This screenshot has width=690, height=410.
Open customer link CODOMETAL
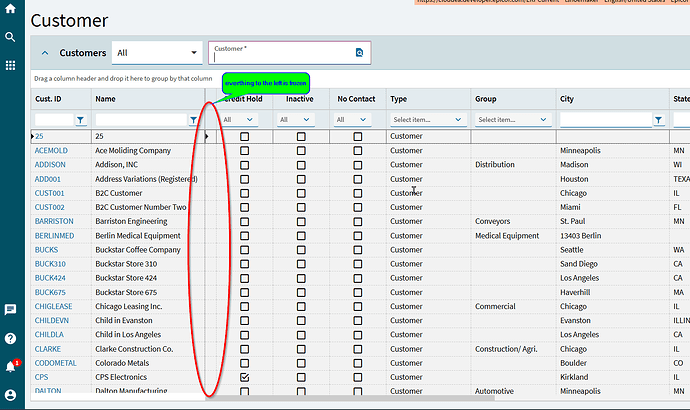55,363
